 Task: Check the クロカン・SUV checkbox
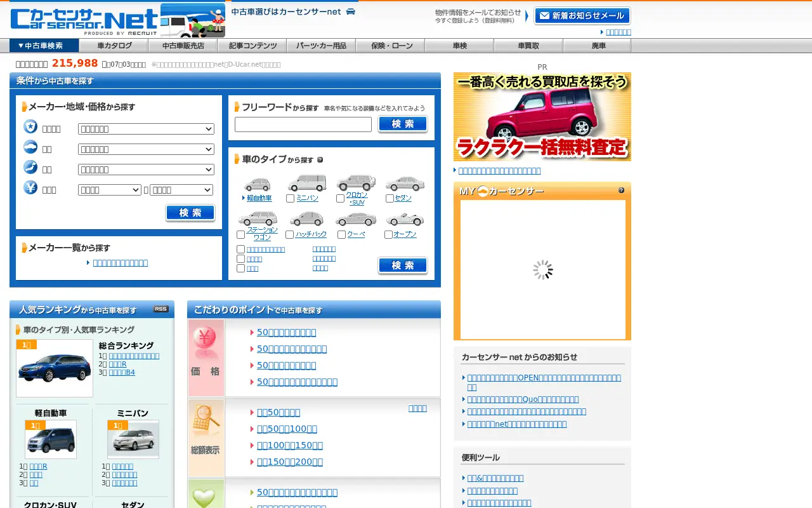[340, 198]
